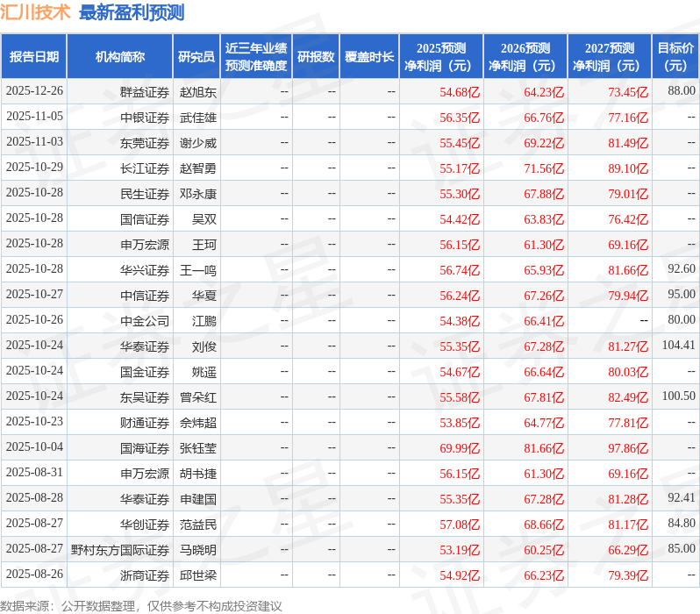
Task: Select the 野村东方国际证券 institution cell
Action: pyautogui.click(x=120, y=551)
